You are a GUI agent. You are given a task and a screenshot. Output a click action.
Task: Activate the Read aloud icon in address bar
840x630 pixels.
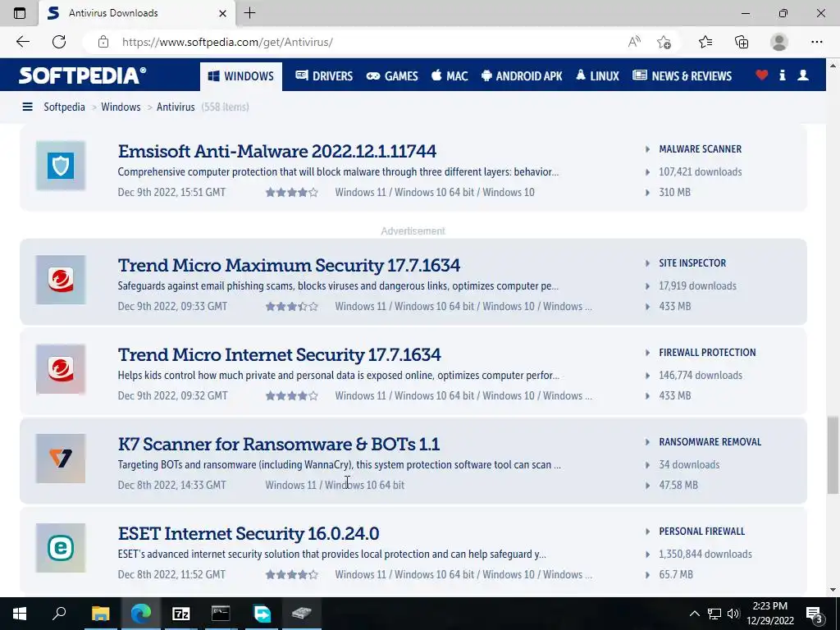coord(634,42)
